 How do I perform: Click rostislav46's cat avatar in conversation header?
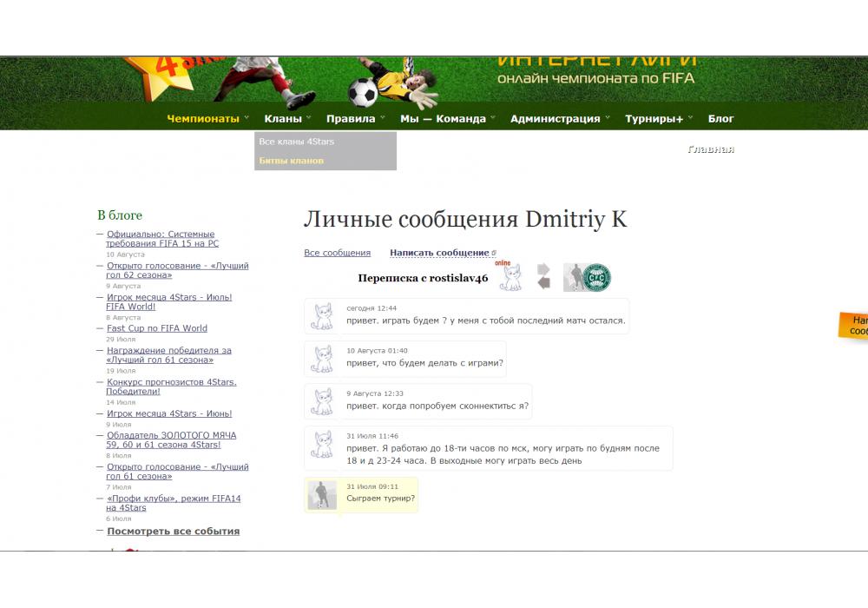click(512, 277)
